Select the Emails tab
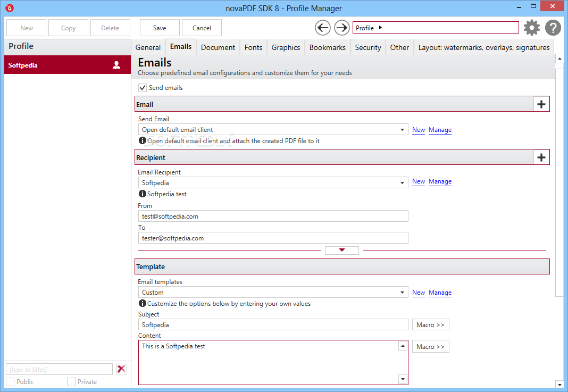Image resolution: width=568 pixels, height=392 pixels. [181, 47]
